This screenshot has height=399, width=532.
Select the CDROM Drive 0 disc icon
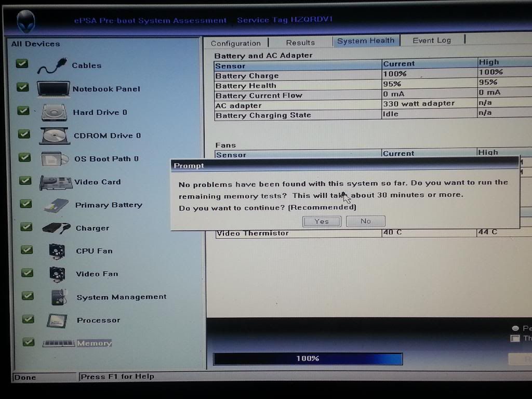pyautogui.click(x=55, y=136)
